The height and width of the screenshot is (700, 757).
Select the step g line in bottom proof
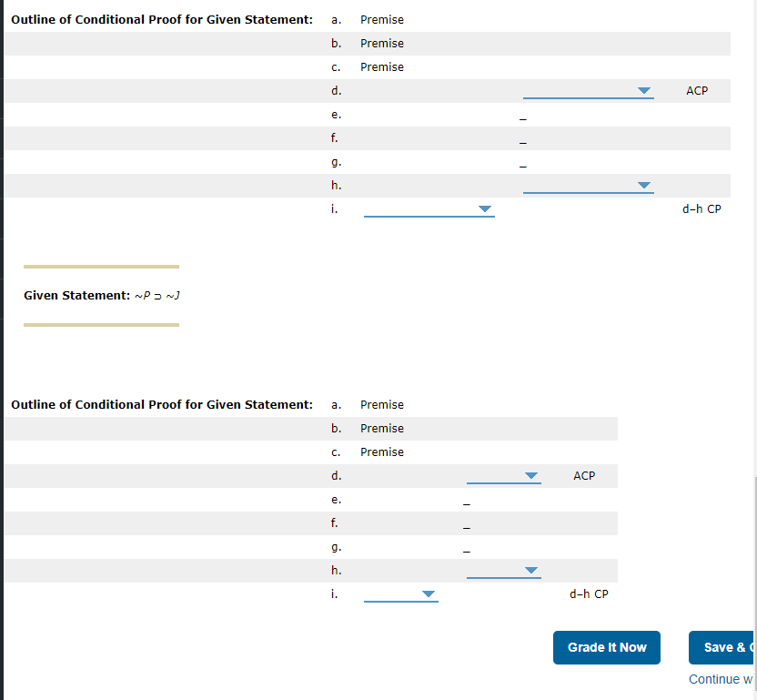point(466,549)
